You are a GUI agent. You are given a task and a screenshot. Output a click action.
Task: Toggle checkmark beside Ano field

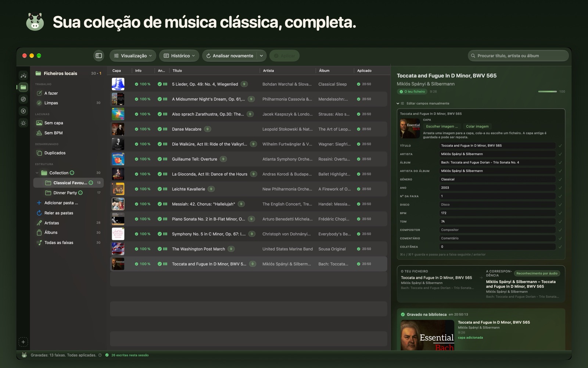click(x=560, y=188)
